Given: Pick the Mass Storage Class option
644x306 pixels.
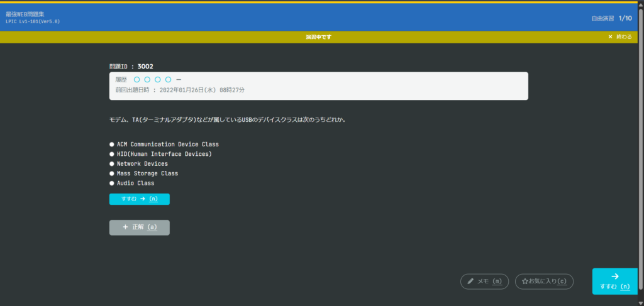Looking at the screenshot, I should [x=112, y=173].
